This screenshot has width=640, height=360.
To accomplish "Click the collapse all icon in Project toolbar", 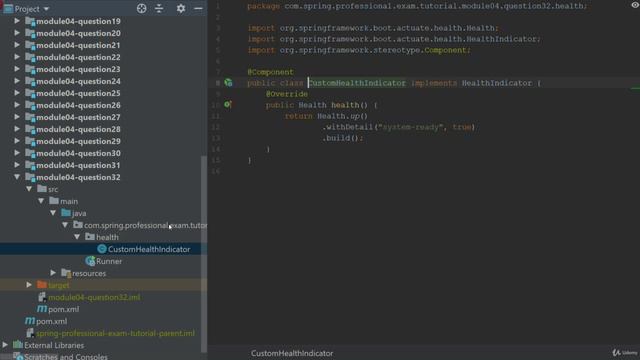I will click(x=159, y=9).
